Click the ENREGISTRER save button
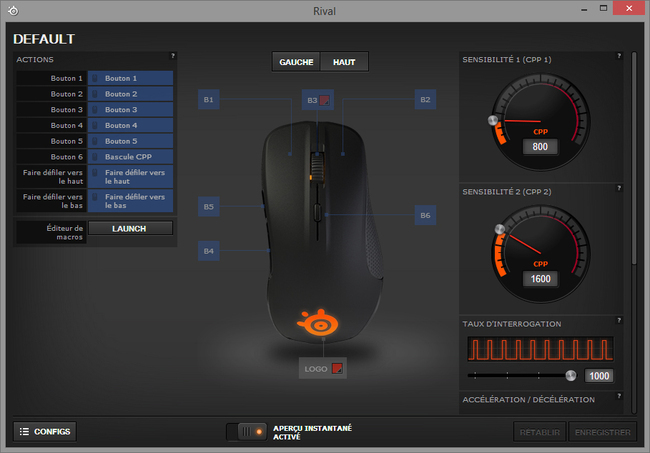Screen dimensions: 650x453 tap(602, 432)
